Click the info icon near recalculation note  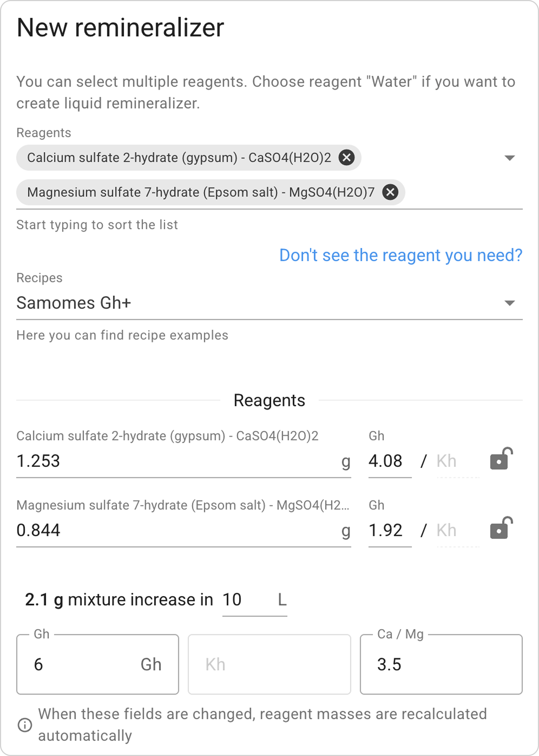(25, 725)
